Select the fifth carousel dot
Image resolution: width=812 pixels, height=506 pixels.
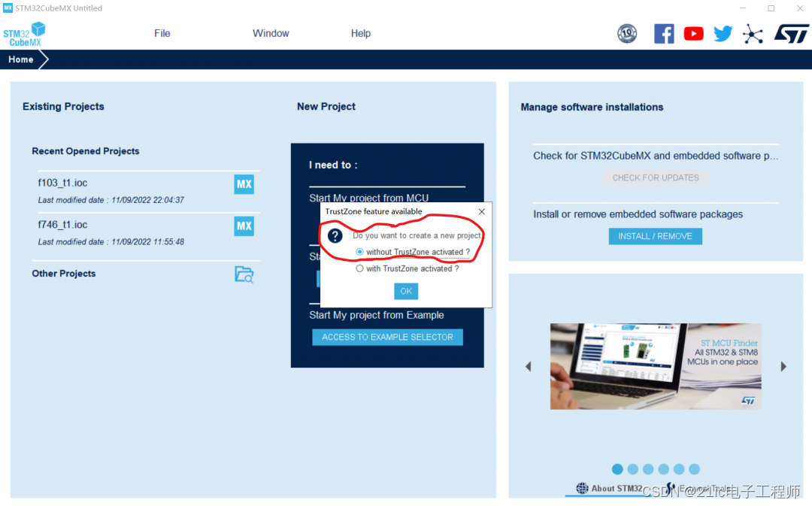(679, 469)
